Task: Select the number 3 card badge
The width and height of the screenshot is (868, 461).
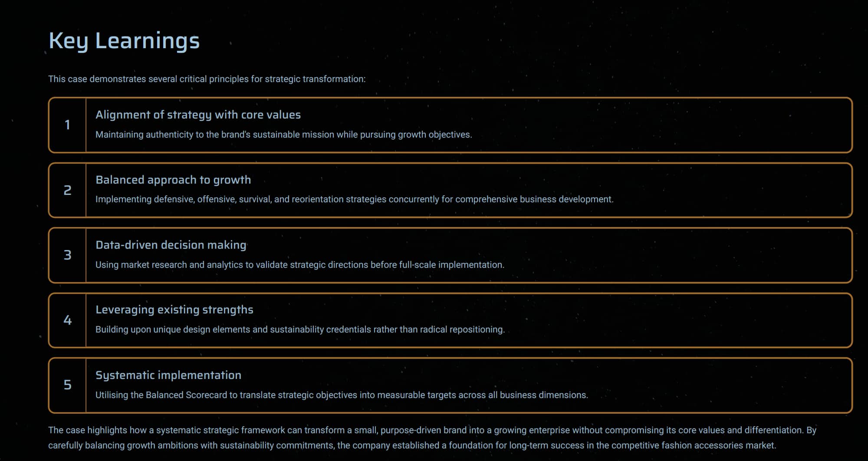Action: [67, 255]
